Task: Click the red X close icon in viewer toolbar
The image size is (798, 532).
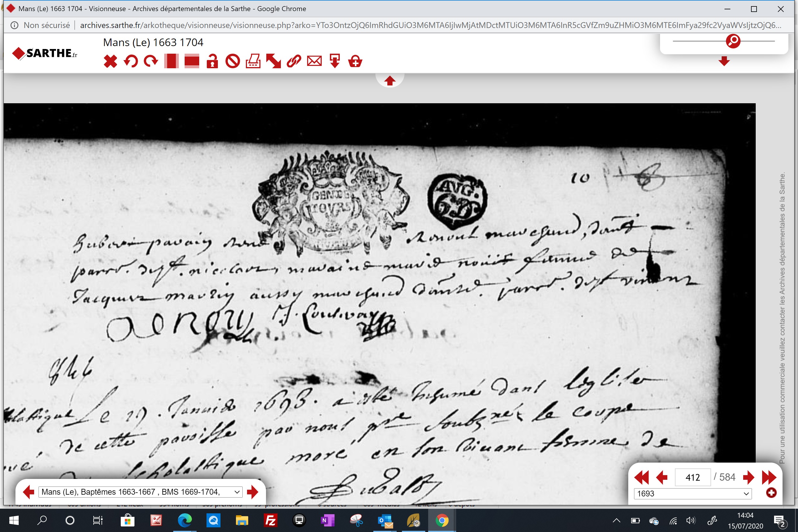Action: pyautogui.click(x=110, y=62)
